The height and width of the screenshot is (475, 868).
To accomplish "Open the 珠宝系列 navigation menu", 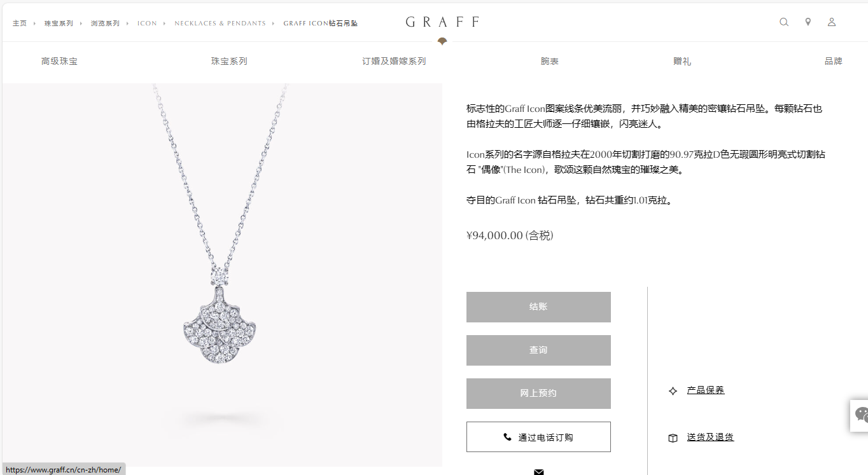I will coord(229,62).
